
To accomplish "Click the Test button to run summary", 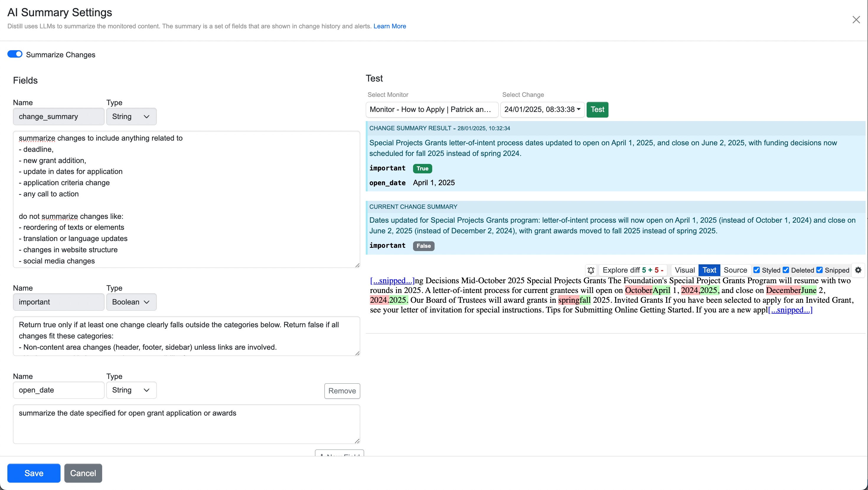I will [597, 110].
